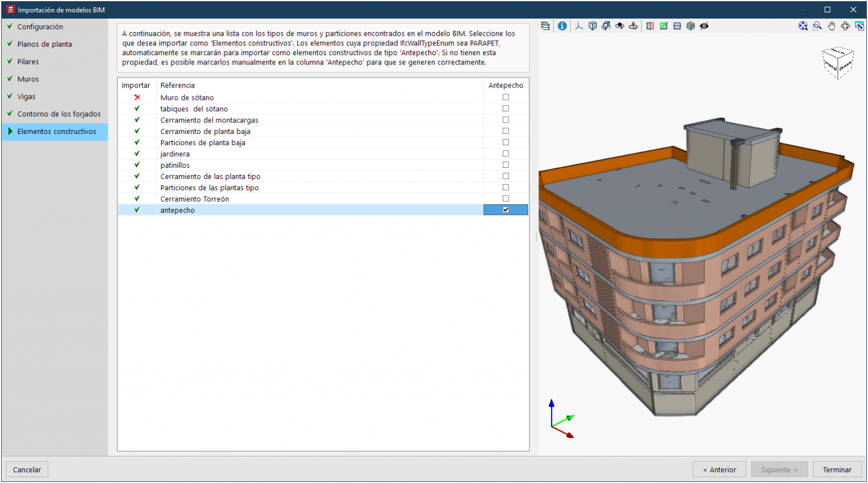
Task: Click the 3D orientation view cube
Action: click(837, 63)
